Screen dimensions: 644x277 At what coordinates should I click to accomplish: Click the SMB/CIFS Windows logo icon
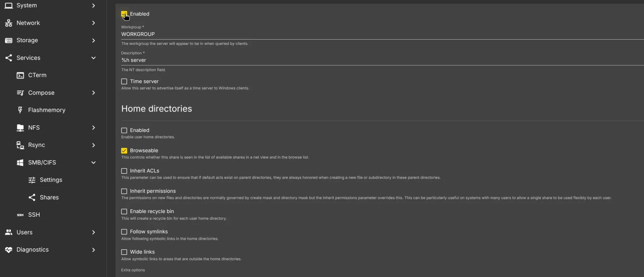click(20, 163)
